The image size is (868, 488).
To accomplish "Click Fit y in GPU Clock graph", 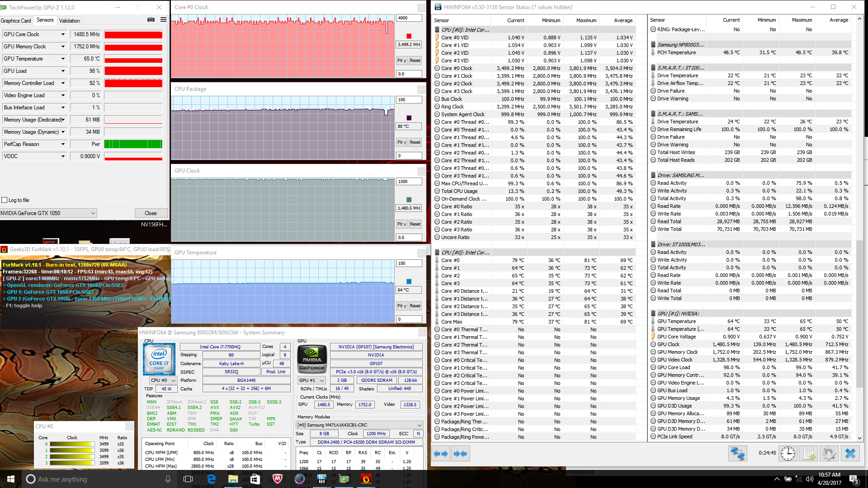I will pyautogui.click(x=402, y=224).
